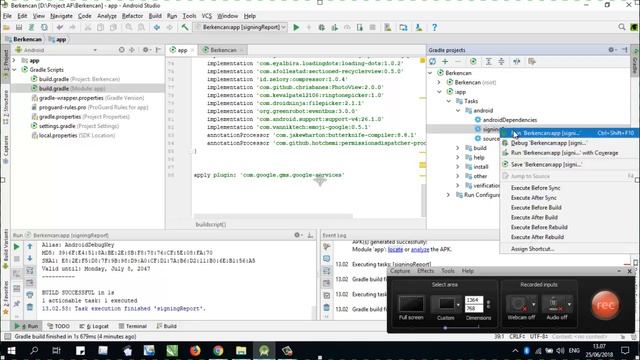Click the Search Everywhere magnifier icon

[x=622, y=27]
